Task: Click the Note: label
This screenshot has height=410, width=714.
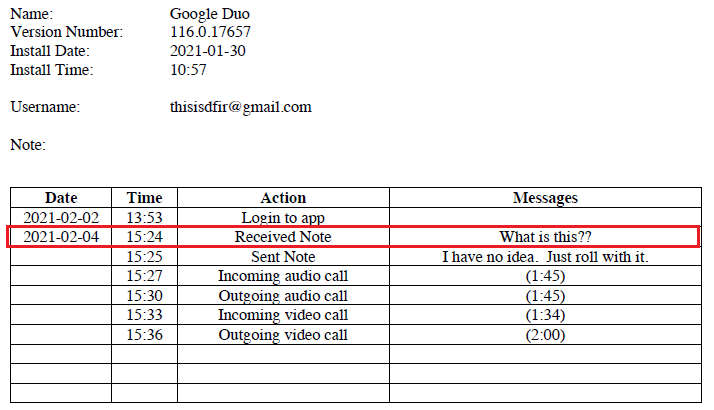Action: pyautogui.click(x=28, y=145)
